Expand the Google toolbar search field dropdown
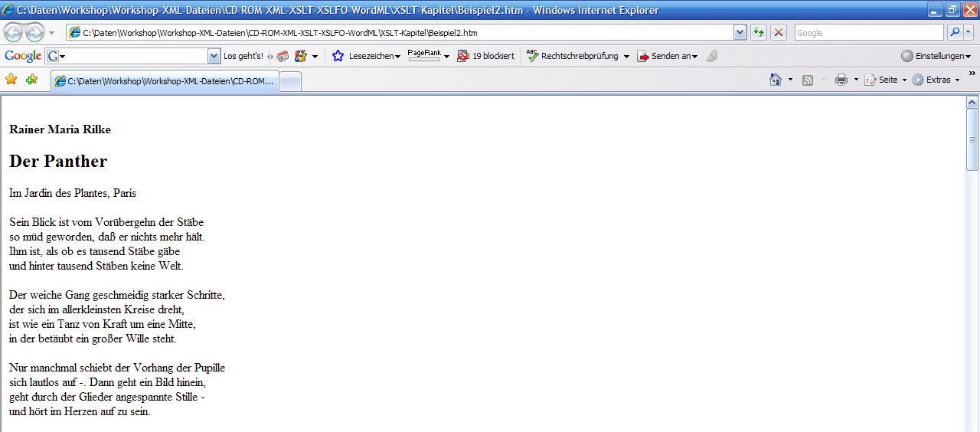Viewport: 980px width, 432px height. pos(214,56)
